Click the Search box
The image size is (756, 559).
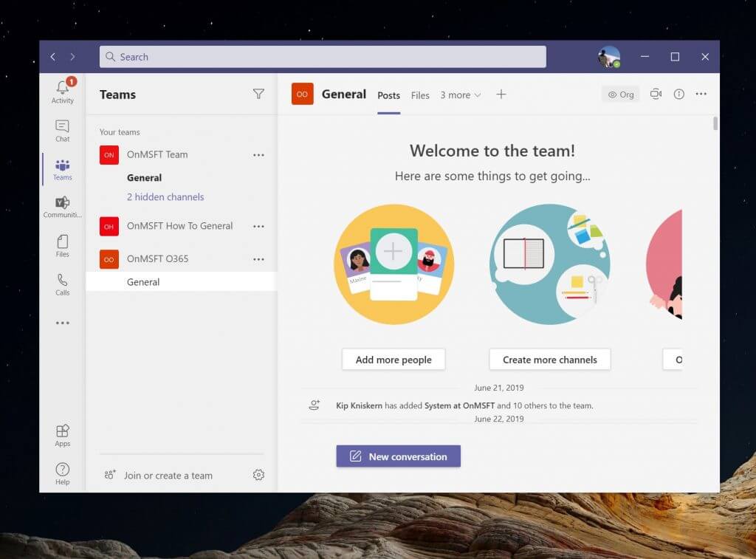click(323, 57)
